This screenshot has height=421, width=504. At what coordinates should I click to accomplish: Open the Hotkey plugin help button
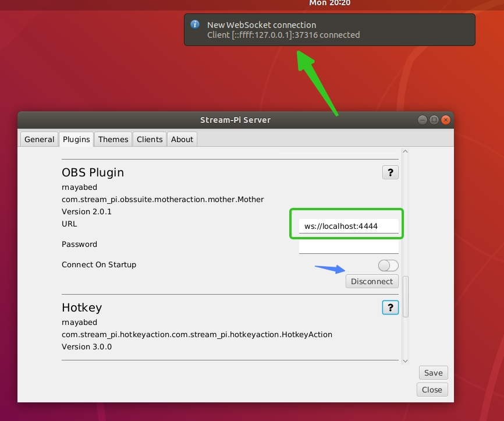(390, 307)
